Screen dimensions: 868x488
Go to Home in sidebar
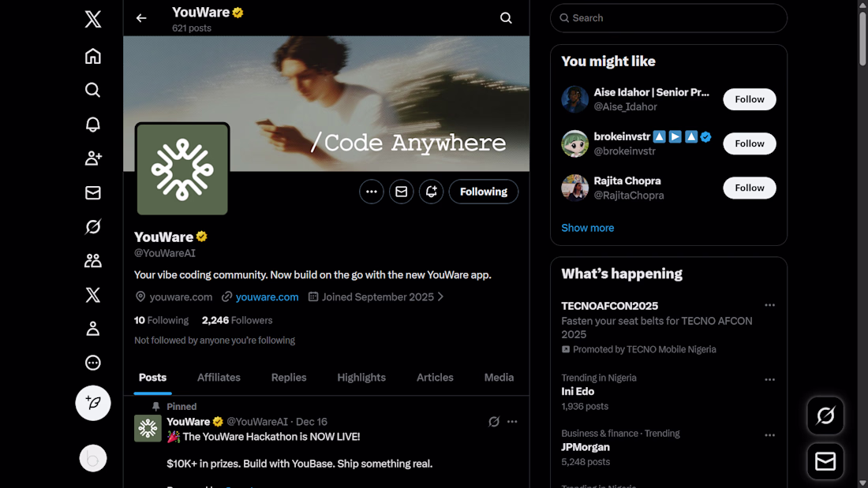coord(93,56)
